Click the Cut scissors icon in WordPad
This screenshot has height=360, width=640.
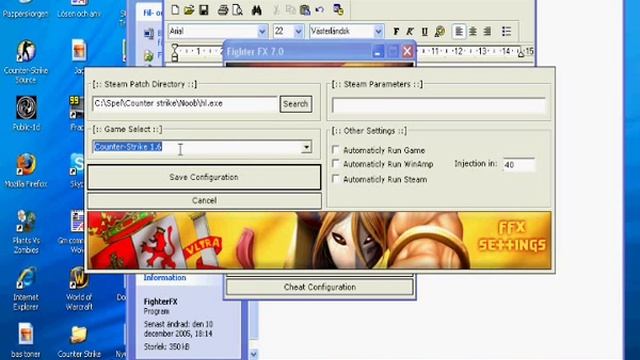point(276,10)
